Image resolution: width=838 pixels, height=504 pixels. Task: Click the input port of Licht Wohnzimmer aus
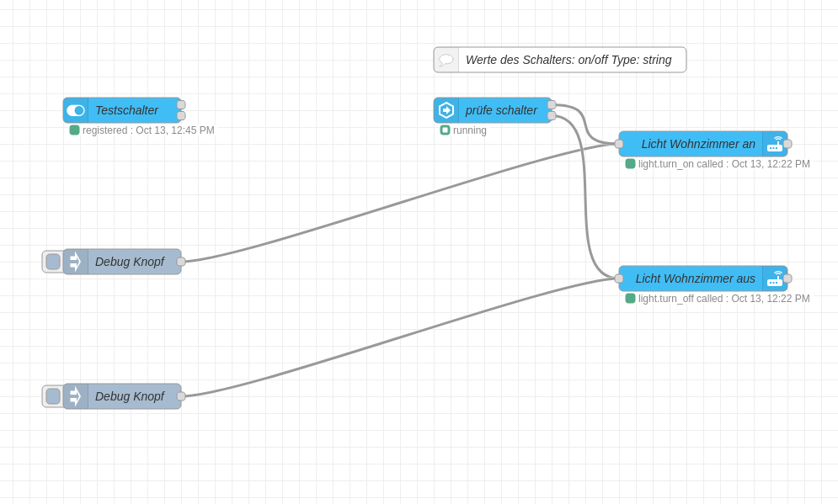619,279
